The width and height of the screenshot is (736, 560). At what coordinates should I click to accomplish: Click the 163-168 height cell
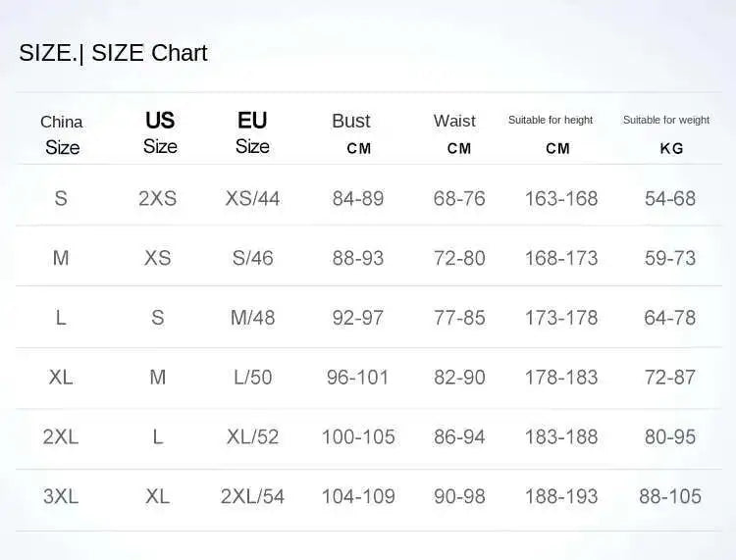click(561, 198)
